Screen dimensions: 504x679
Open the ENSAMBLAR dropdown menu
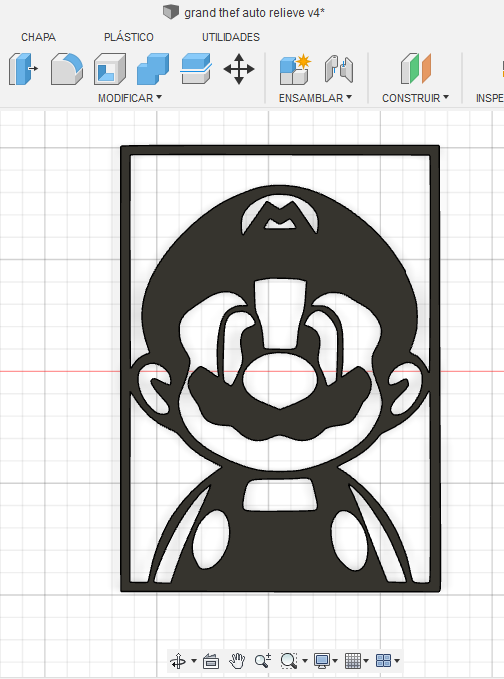pyautogui.click(x=315, y=98)
